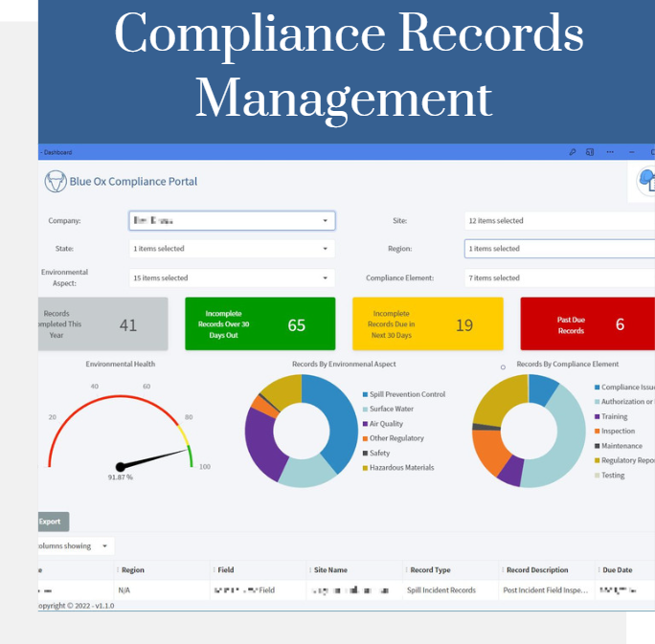Click the Incomplete Records Due in Next 30 Days card
The height and width of the screenshot is (644, 655).
428,323
